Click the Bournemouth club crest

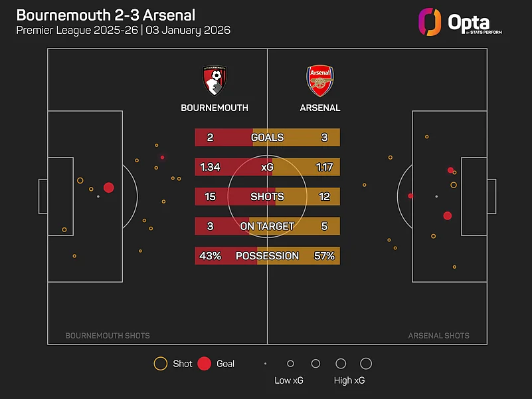point(215,80)
